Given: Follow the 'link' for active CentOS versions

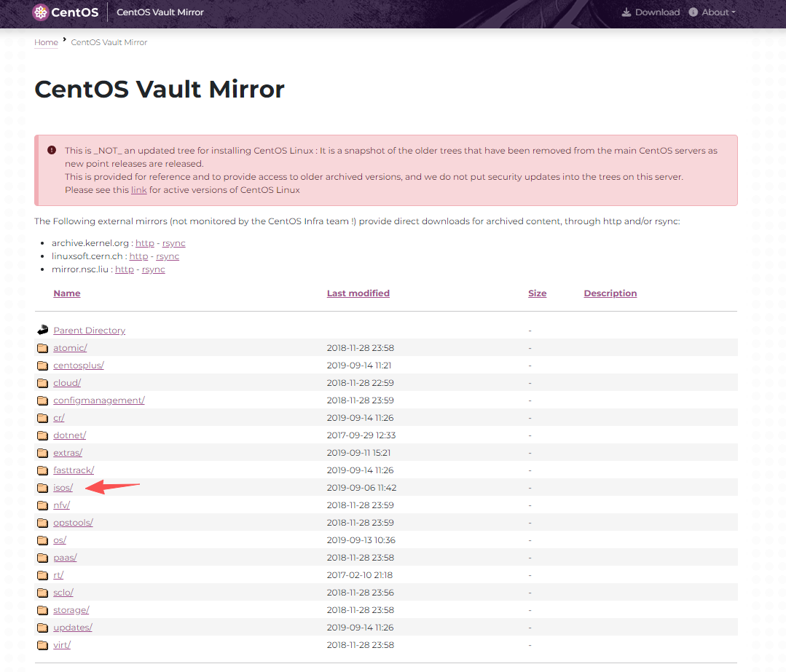Looking at the screenshot, I should point(139,190).
